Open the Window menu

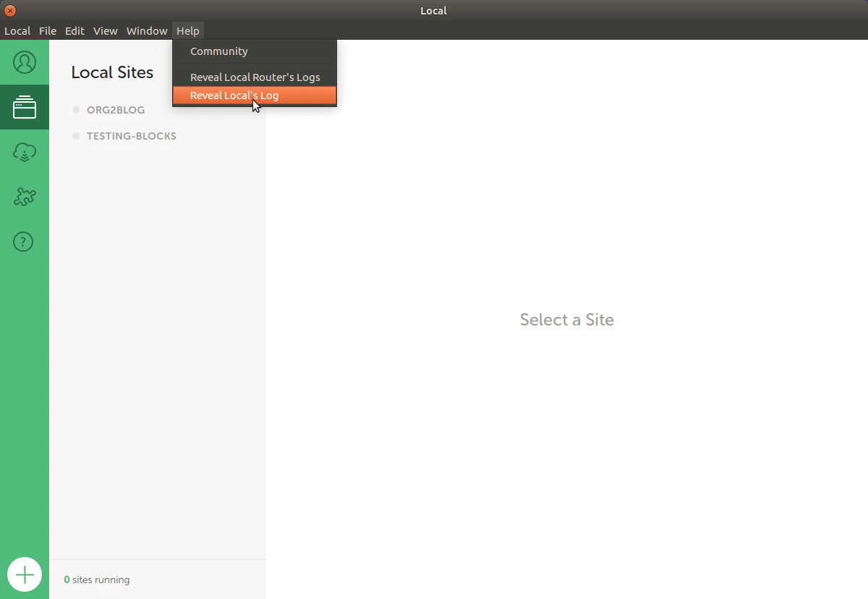point(147,30)
